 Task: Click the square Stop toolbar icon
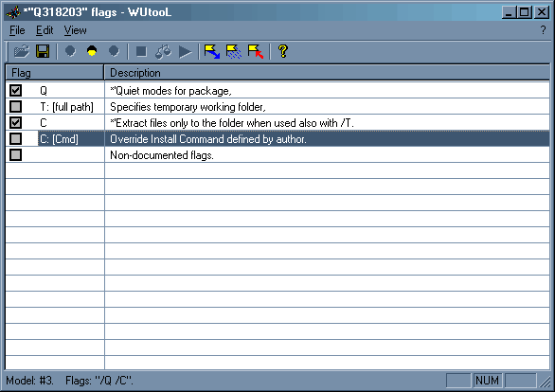click(x=141, y=52)
